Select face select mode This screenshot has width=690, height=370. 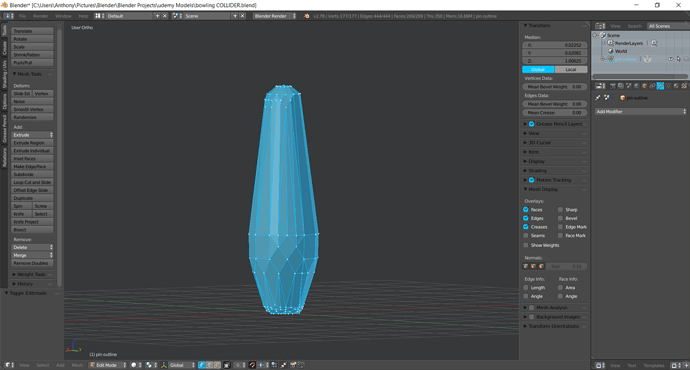click(217, 365)
